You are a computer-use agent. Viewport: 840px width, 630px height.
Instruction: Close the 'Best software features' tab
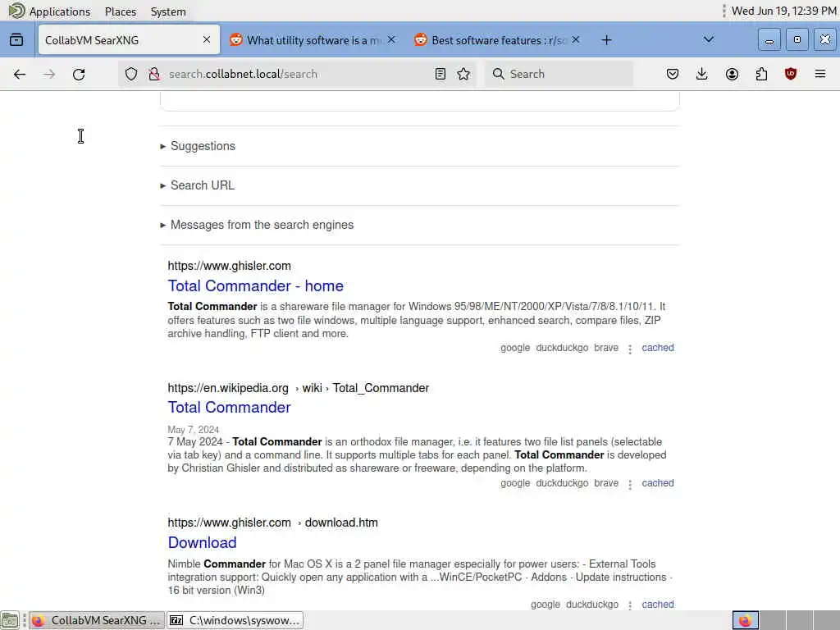576,39
